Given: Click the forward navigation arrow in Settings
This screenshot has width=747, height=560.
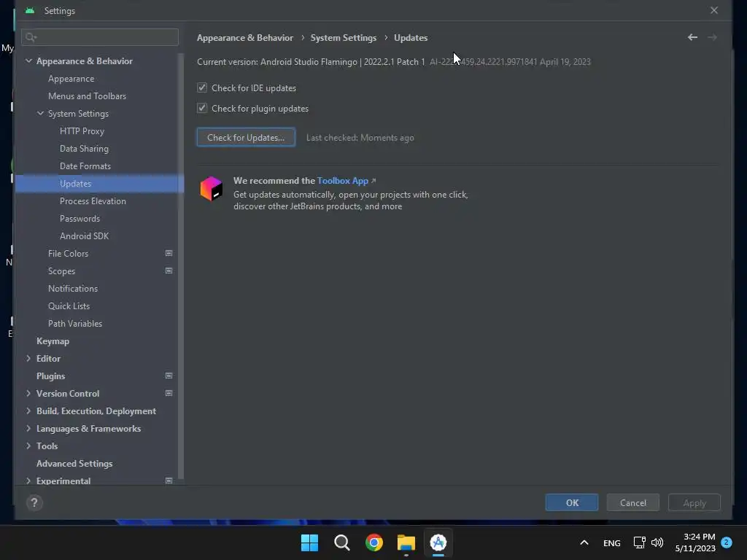Looking at the screenshot, I should (712, 37).
